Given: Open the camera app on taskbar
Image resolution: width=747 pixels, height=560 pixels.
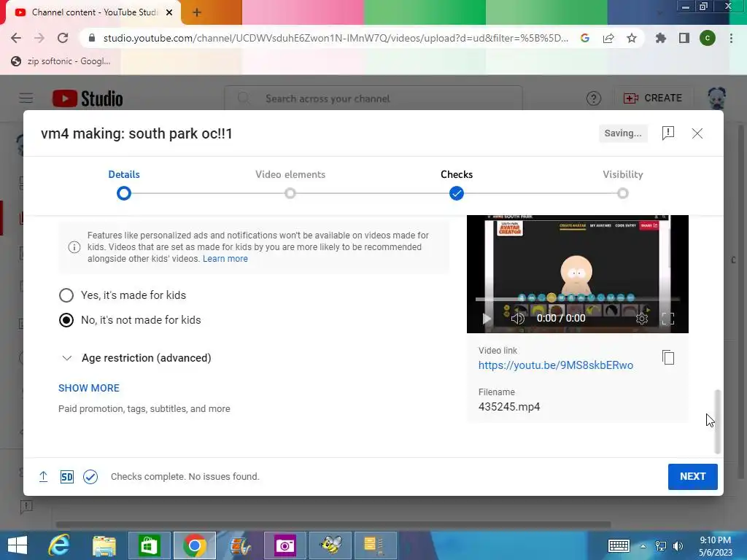Looking at the screenshot, I should click(x=285, y=545).
